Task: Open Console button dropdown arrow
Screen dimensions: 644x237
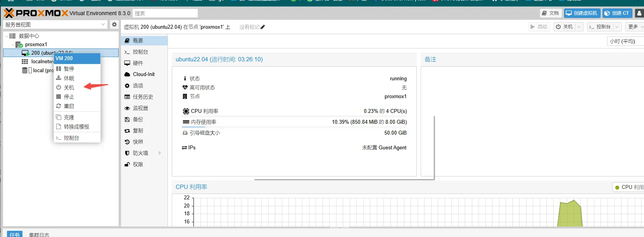Action: point(618,27)
